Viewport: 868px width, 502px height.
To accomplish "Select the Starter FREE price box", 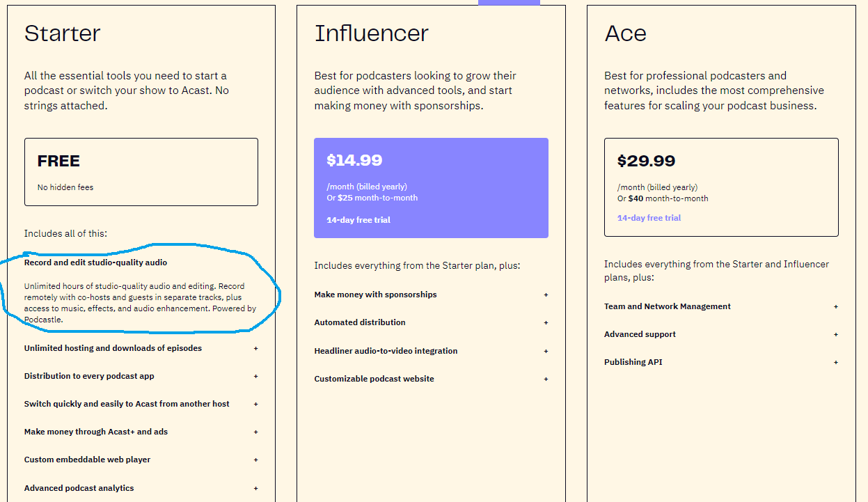I will click(141, 172).
